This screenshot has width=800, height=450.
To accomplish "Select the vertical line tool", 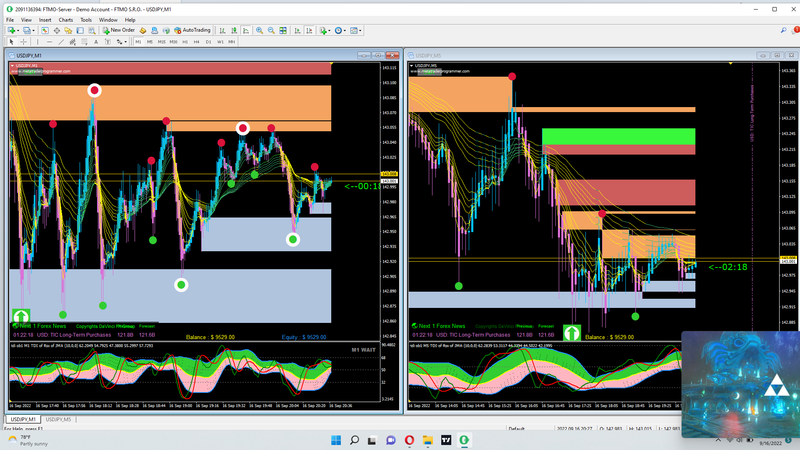I will [37, 42].
